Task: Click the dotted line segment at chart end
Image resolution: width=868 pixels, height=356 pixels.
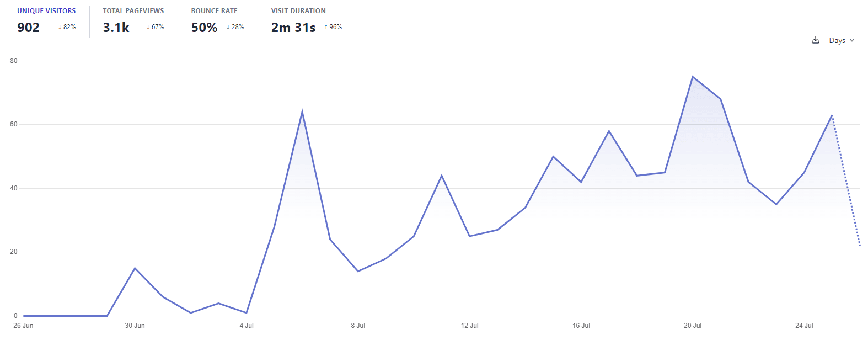Action: [x=846, y=180]
